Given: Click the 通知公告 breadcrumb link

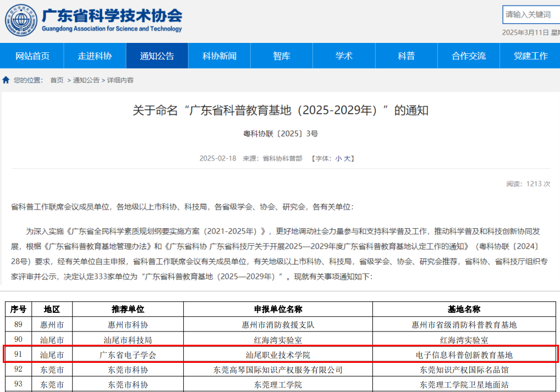Looking at the screenshot, I should point(86,80).
